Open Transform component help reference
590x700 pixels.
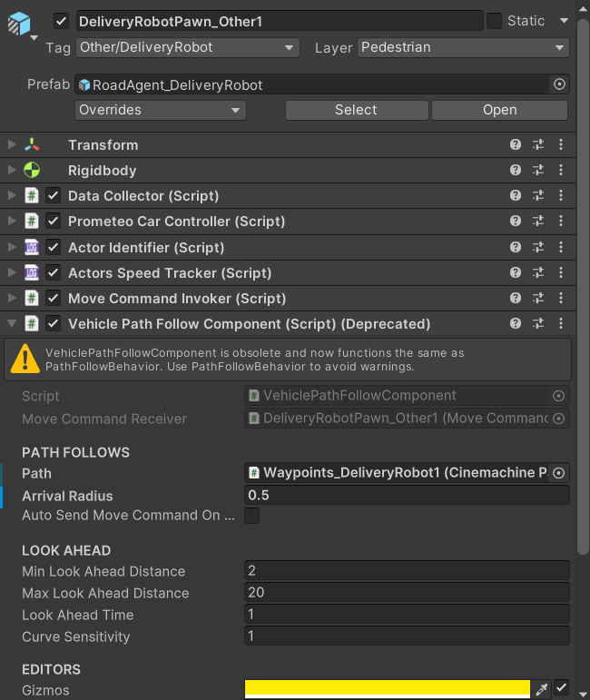[x=516, y=144]
